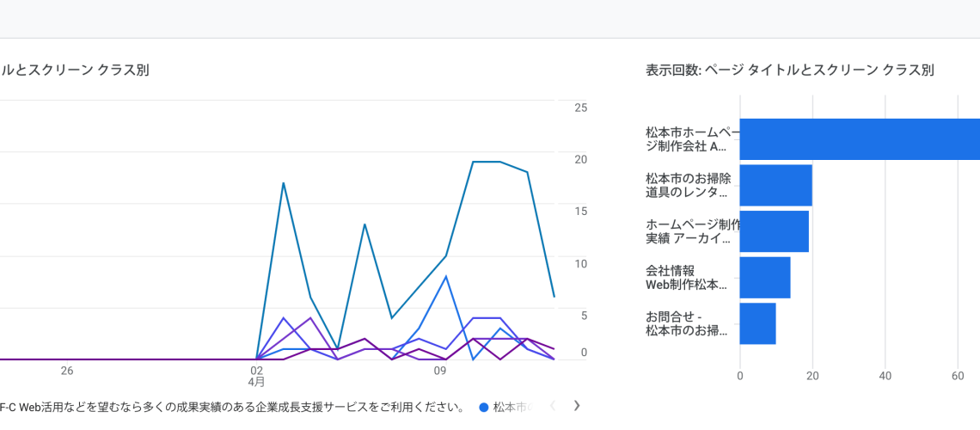Screen dimensions: 980x430
Task: Click the 松本市ホームページ制作会社 bar
Action: [859, 139]
